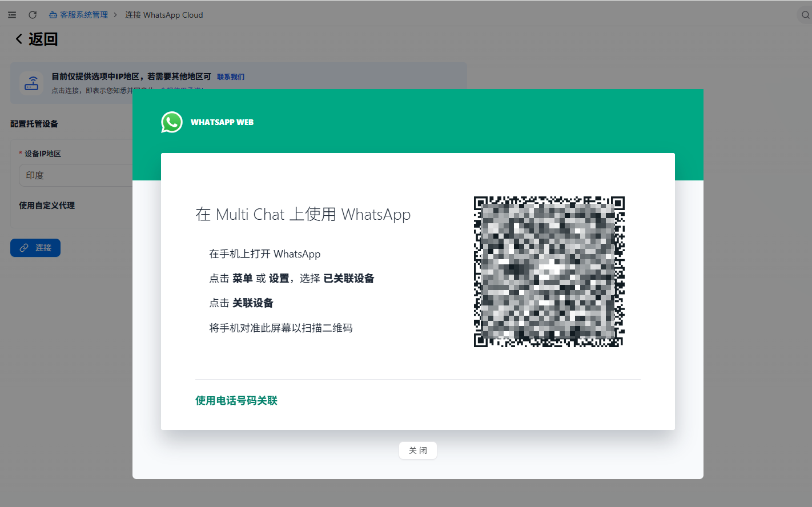Click 使用电话号码关联 link

point(236,401)
